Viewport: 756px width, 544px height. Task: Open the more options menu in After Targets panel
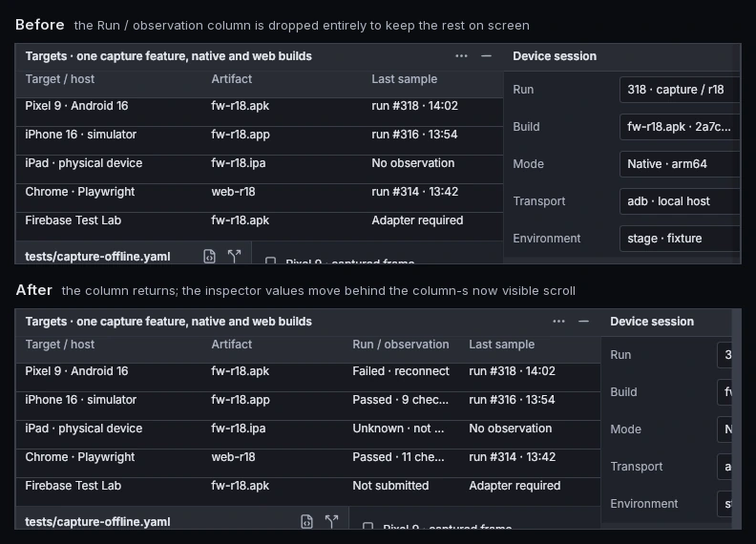[558, 322]
